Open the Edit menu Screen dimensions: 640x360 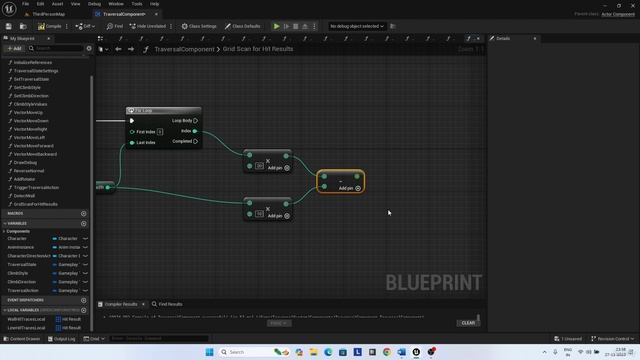click(40, 4)
